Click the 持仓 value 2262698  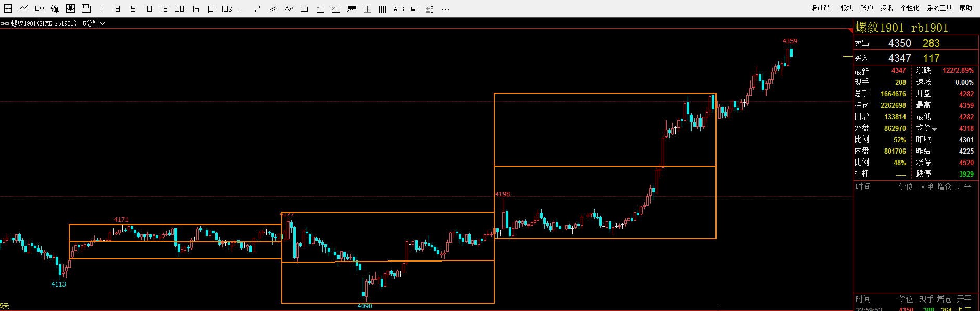[x=893, y=105]
